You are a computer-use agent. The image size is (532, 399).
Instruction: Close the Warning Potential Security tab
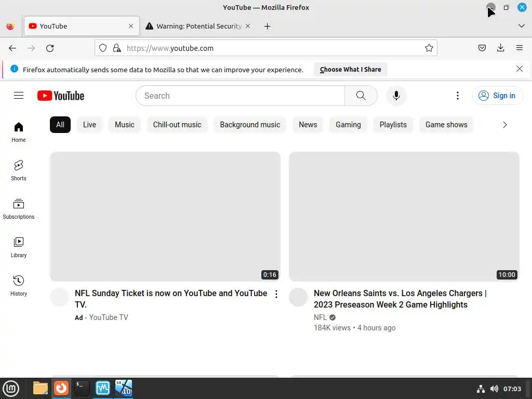click(248, 26)
